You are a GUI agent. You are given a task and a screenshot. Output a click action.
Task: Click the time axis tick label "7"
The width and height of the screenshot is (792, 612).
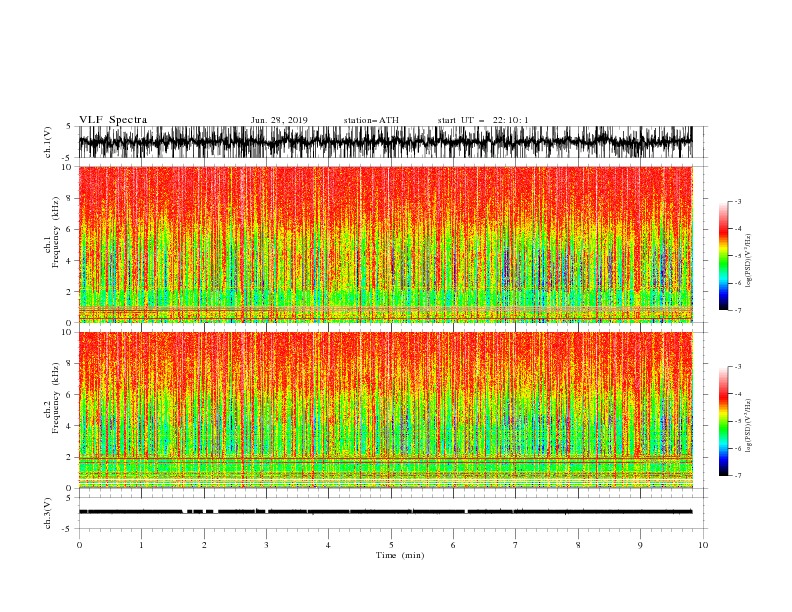[516, 545]
